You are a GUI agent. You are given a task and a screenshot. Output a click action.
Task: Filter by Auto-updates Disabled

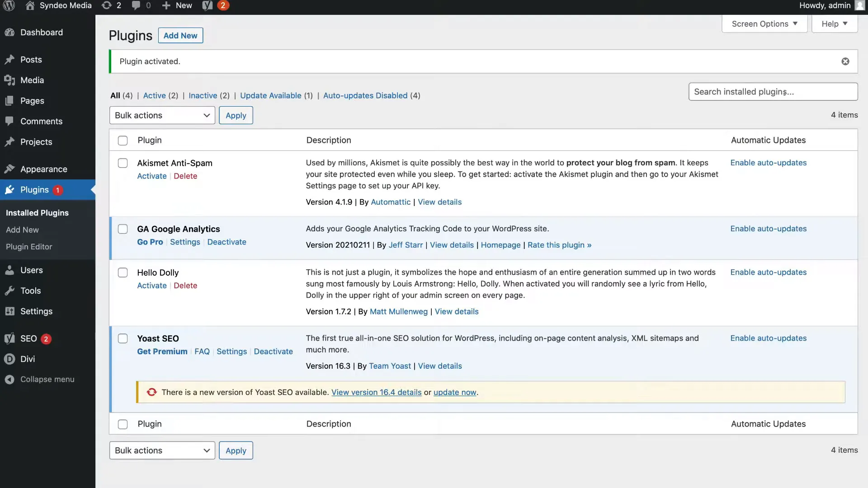coord(365,95)
